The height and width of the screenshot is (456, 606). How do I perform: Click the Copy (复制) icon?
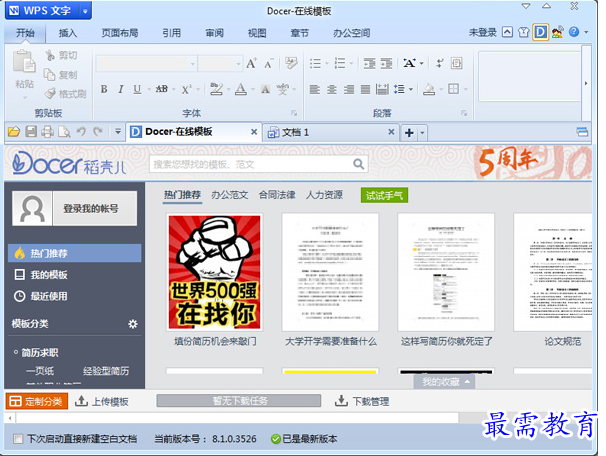coord(49,75)
